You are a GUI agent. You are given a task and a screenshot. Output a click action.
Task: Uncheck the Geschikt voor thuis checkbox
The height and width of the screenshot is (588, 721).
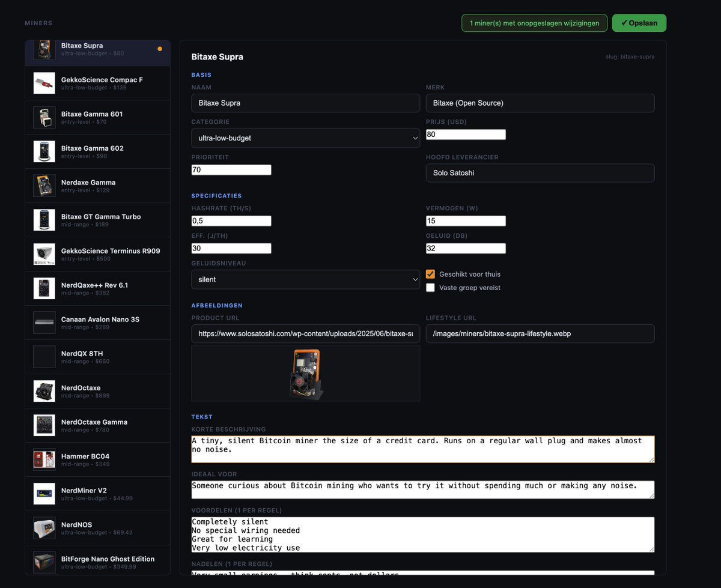[430, 274]
